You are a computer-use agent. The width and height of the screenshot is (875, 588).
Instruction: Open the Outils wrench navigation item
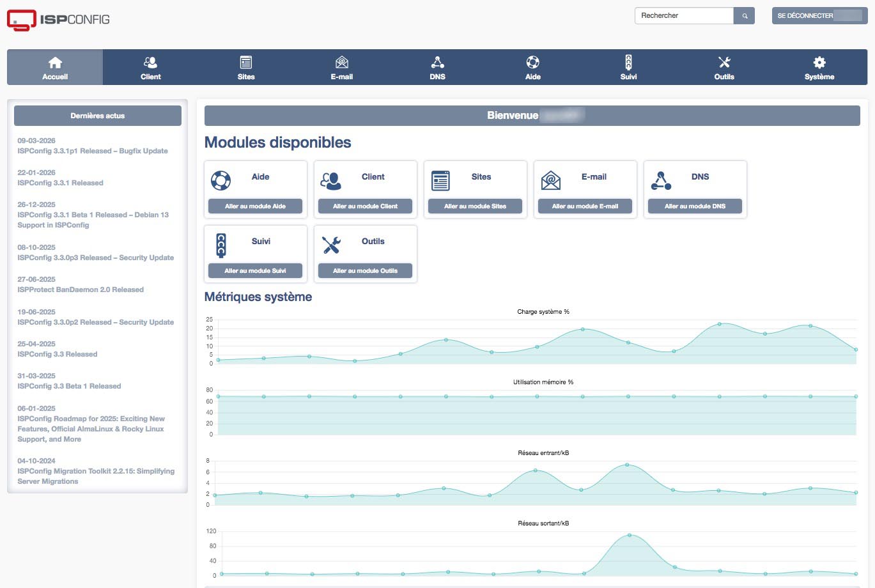click(724, 68)
